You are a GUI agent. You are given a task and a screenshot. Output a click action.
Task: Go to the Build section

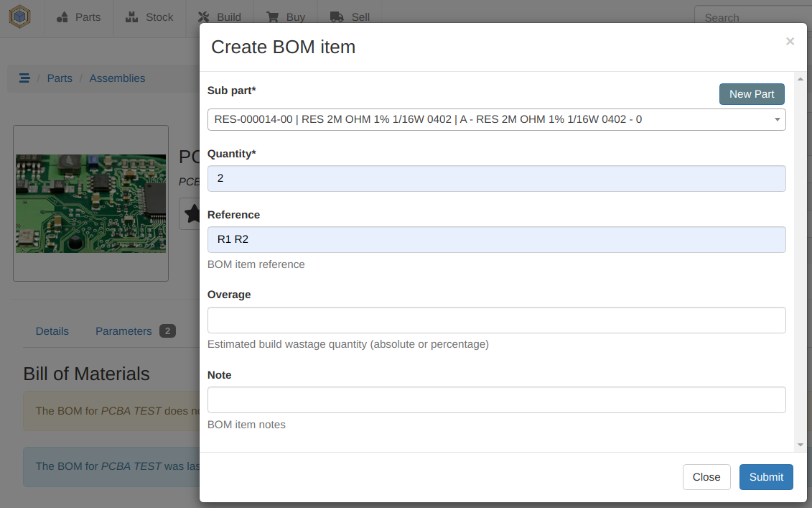[219, 17]
